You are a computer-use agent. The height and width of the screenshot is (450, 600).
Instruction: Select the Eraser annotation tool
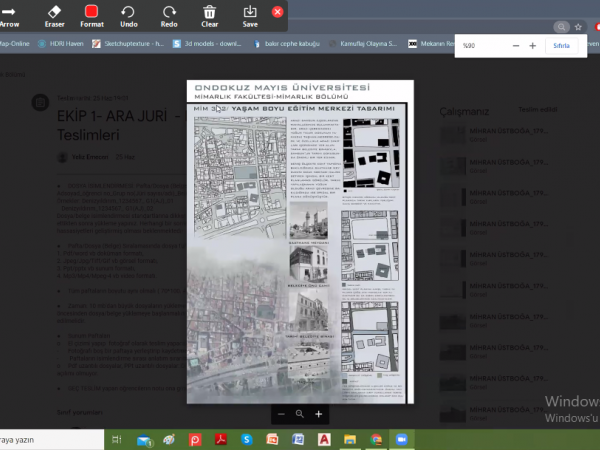tap(54, 17)
